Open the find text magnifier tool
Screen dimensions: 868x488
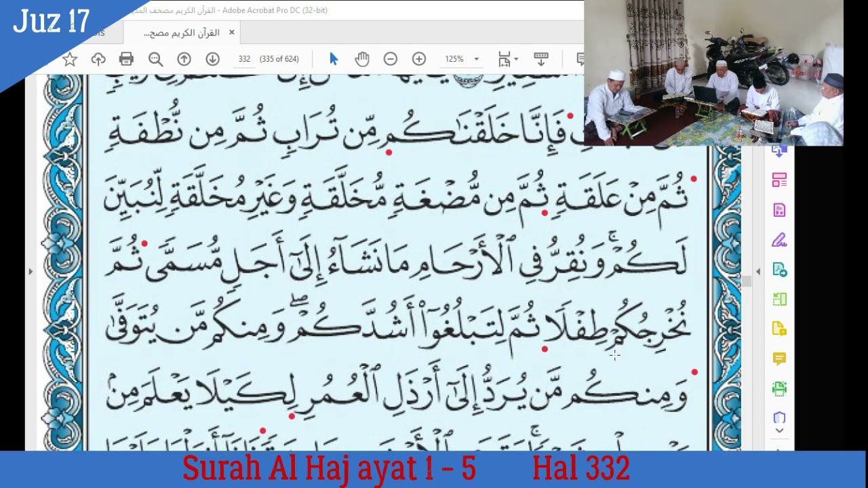coord(155,60)
